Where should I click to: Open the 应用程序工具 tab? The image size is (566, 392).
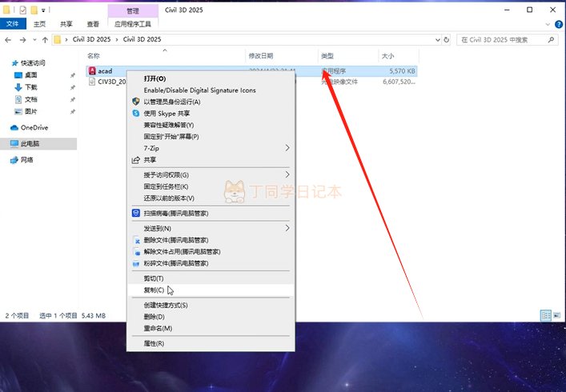[x=133, y=24]
